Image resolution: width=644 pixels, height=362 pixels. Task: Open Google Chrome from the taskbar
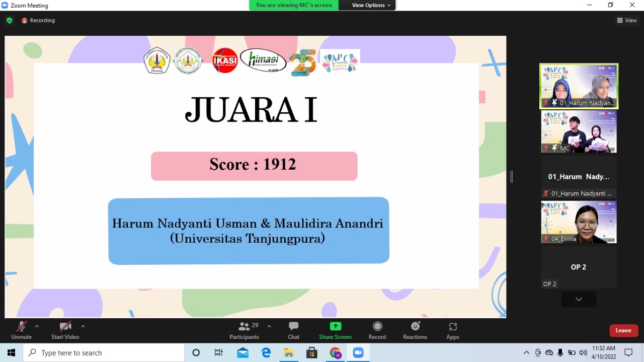click(335, 353)
